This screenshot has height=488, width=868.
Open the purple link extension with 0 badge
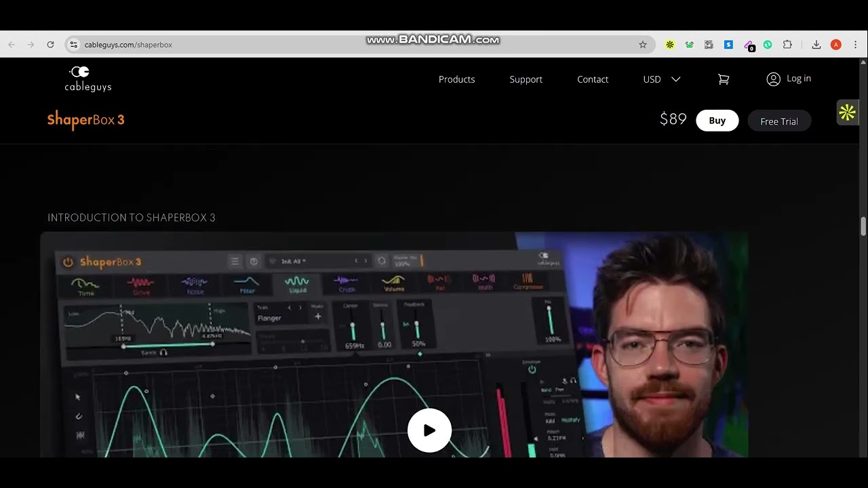pyautogui.click(x=749, y=45)
